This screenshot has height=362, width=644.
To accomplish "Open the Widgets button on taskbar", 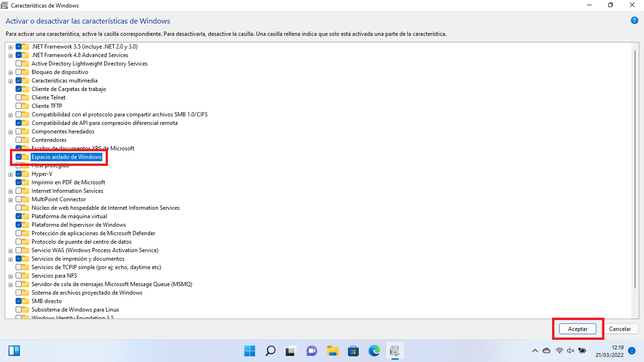I will coord(14,351).
